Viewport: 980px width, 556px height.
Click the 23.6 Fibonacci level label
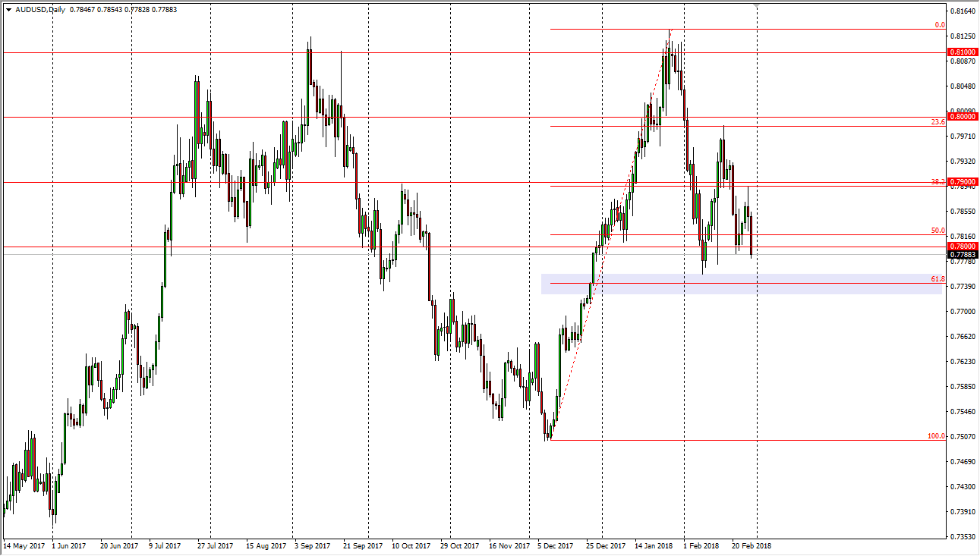[x=937, y=121]
